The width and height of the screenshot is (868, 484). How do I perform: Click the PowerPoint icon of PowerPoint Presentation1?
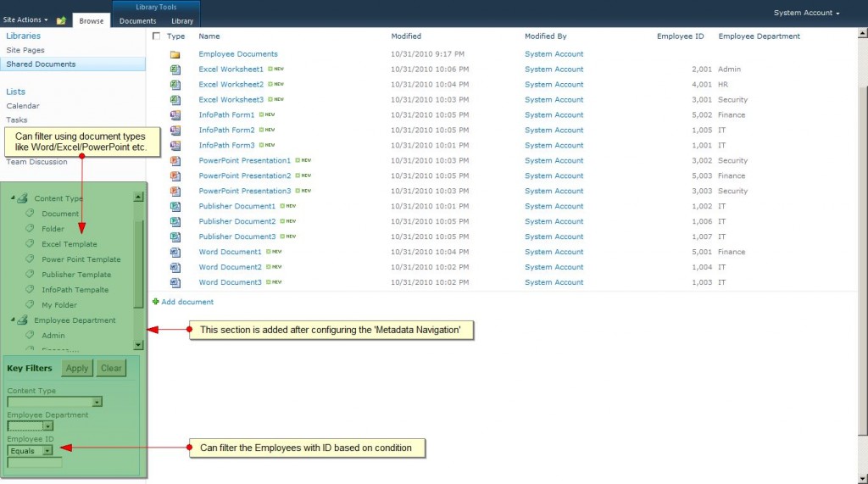point(175,160)
